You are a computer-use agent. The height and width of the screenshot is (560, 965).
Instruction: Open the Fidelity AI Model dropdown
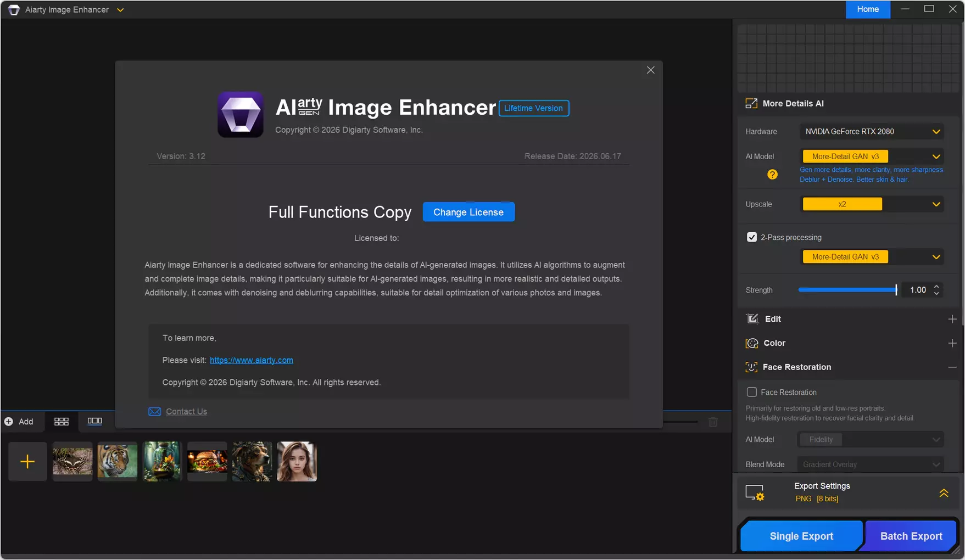[871, 440]
